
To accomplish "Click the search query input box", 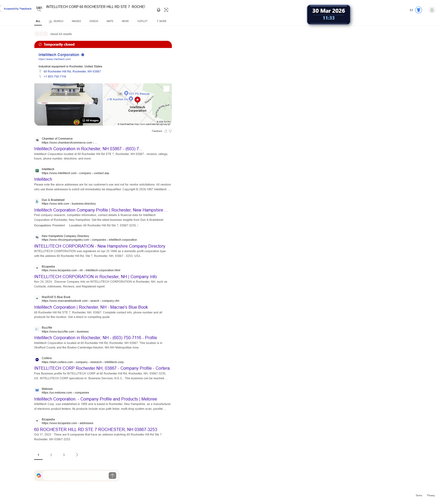I will coord(95,7).
